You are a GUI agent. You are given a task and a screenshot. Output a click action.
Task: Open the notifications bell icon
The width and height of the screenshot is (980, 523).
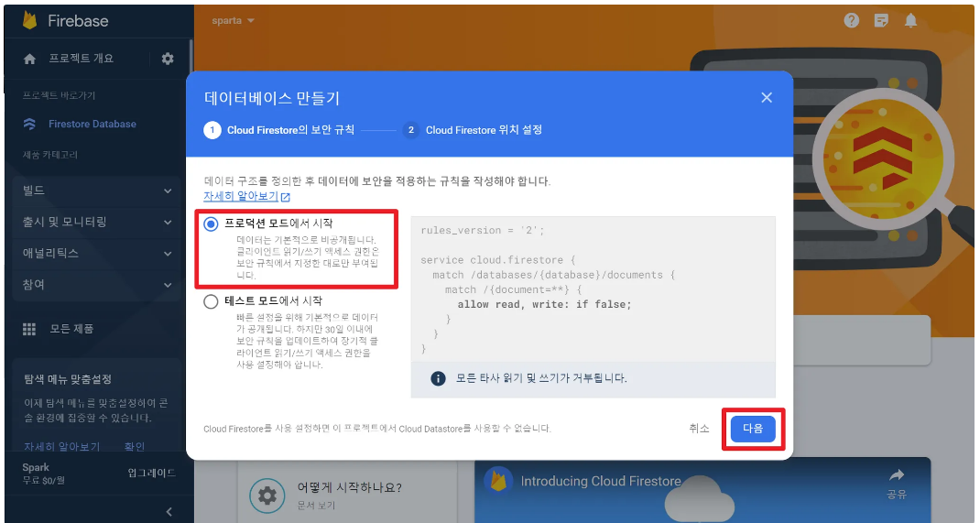pyautogui.click(x=911, y=21)
